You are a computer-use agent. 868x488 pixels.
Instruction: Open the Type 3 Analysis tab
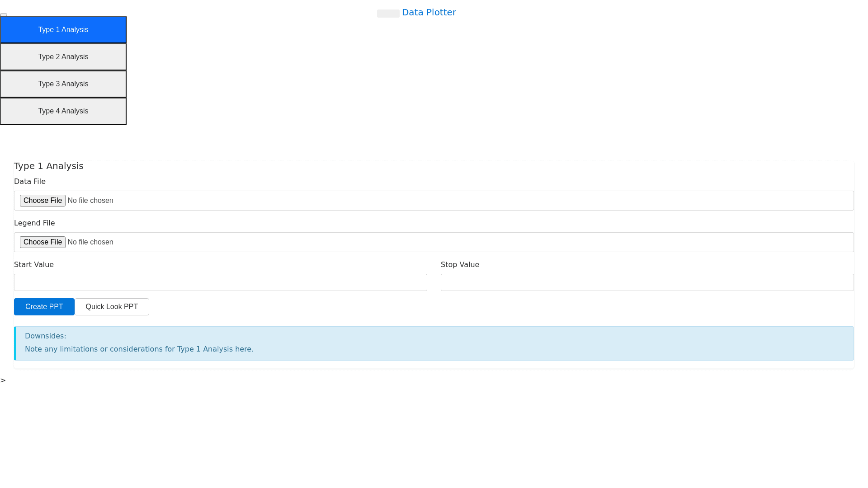click(63, 84)
